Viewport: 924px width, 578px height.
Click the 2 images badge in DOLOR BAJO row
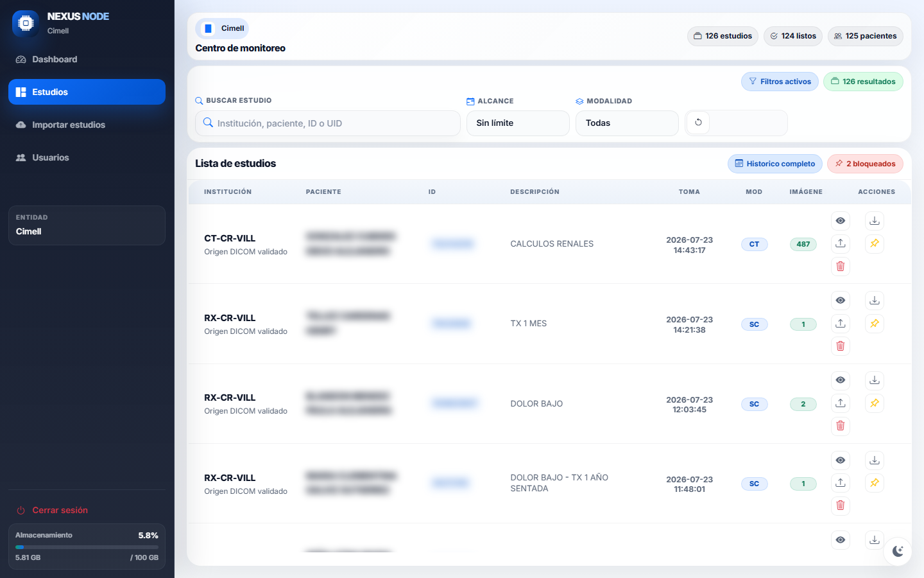[803, 404]
